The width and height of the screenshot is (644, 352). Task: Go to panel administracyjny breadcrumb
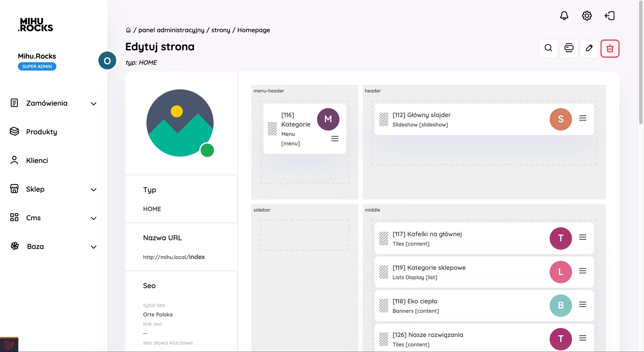171,30
